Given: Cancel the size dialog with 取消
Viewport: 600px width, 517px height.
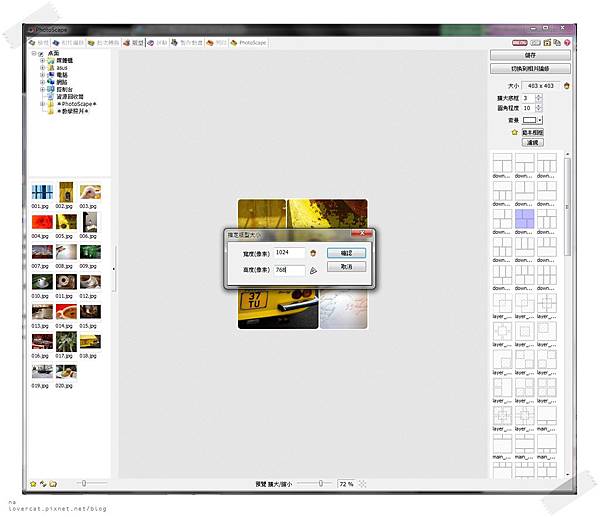Looking at the screenshot, I should (x=346, y=267).
